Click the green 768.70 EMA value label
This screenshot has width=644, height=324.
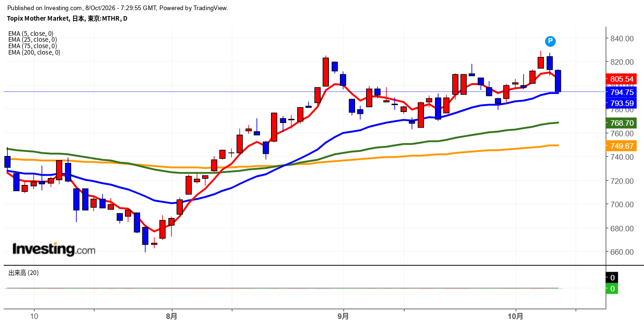click(621, 123)
